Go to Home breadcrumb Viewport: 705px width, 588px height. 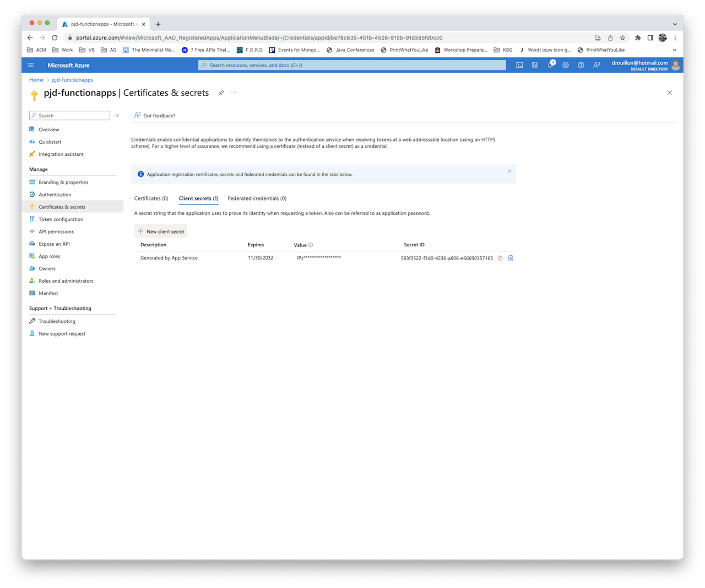[36, 80]
